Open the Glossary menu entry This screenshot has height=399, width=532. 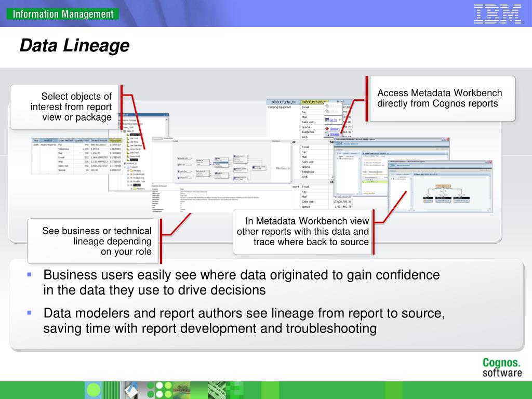[335, 129]
